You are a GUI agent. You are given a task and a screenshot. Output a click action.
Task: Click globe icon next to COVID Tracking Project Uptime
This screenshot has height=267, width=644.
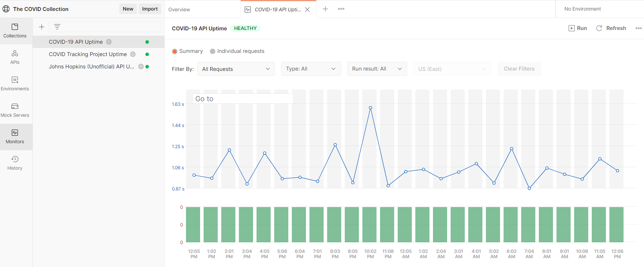pos(133,54)
